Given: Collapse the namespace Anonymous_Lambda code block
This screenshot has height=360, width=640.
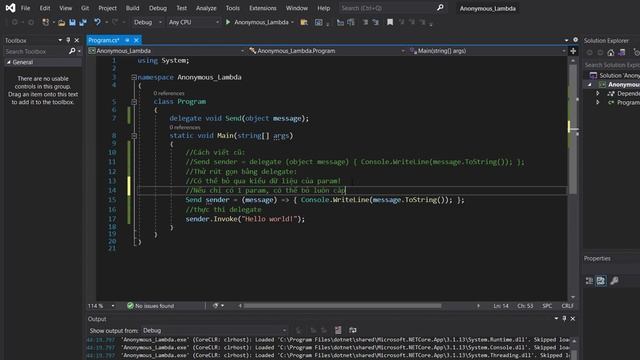Looking at the screenshot, I should [134, 77].
